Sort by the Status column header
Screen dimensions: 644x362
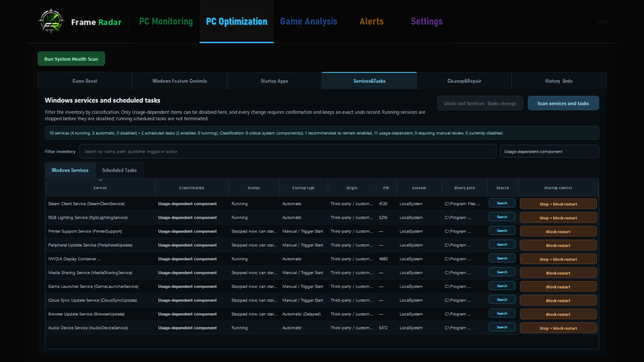254,188
